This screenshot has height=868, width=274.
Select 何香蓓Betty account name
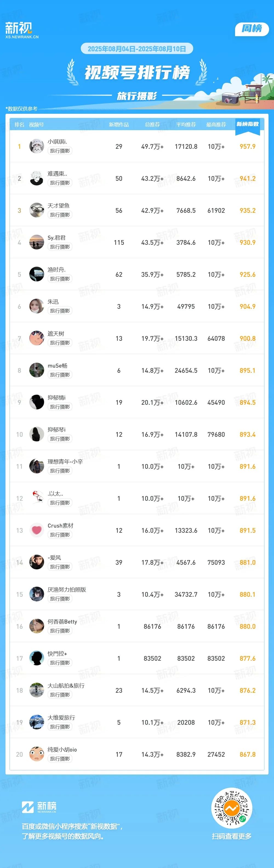pyautogui.click(x=62, y=622)
